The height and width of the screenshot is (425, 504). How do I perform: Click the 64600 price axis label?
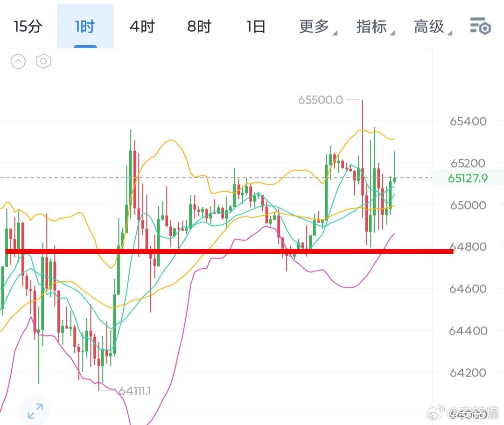[x=468, y=289]
